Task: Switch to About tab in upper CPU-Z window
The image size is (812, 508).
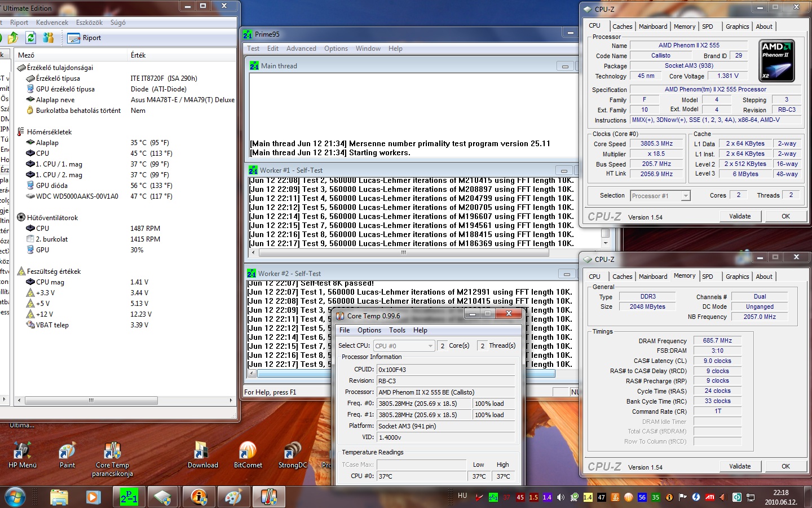Action: point(764,27)
